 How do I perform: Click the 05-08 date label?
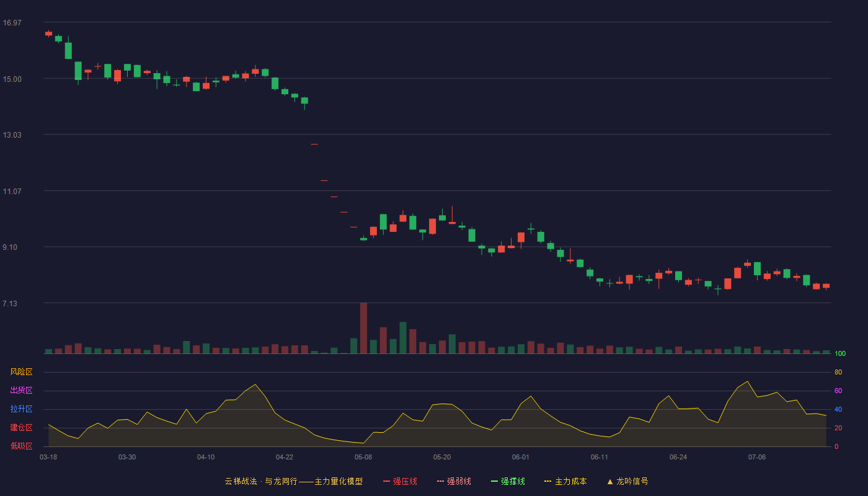point(363,457)
